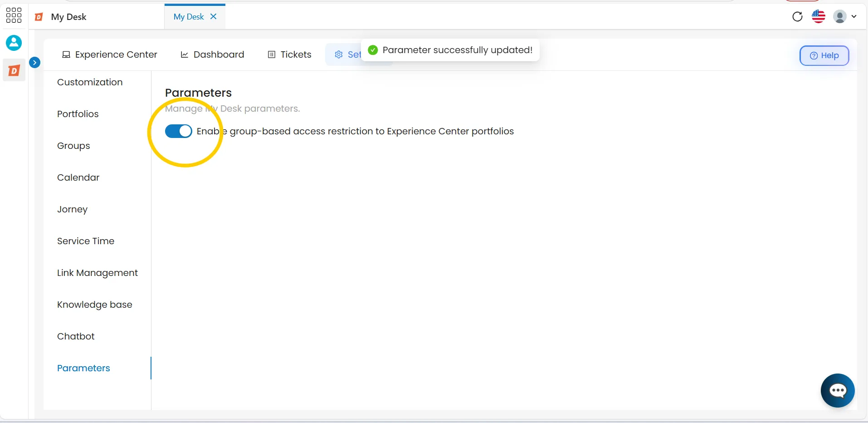Open Customization settings section
Viewport: 868px width, 423px height.
click(x=90, y=82)
